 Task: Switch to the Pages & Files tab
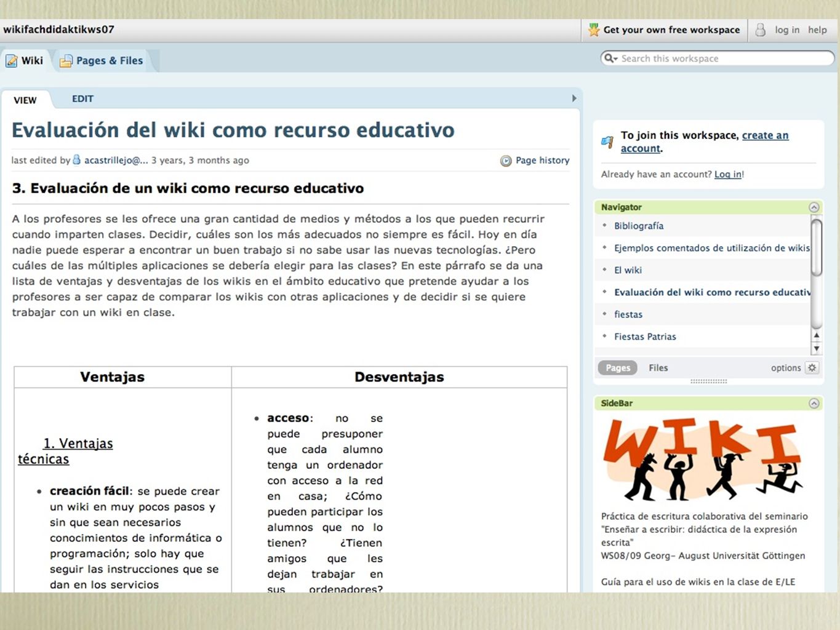(102, 60)
